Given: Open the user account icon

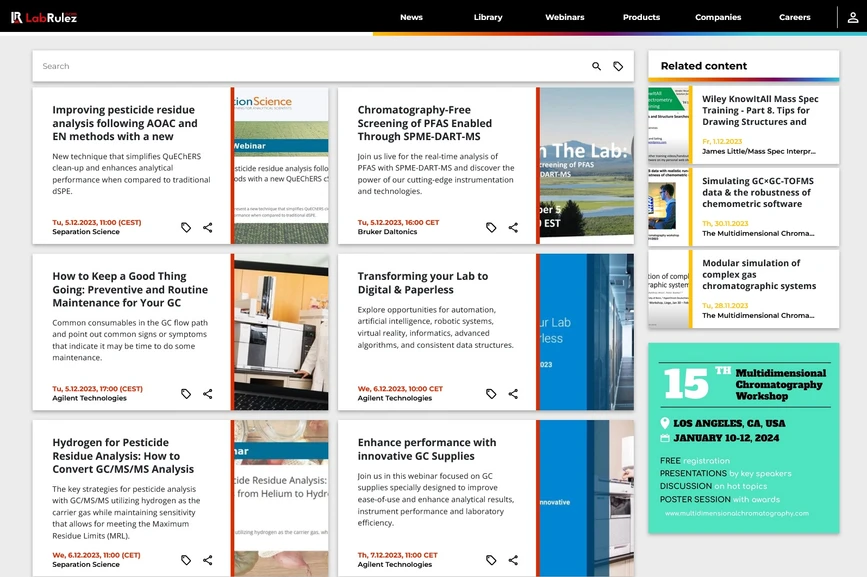Looking at the screenshot, I should pos(853,17).
